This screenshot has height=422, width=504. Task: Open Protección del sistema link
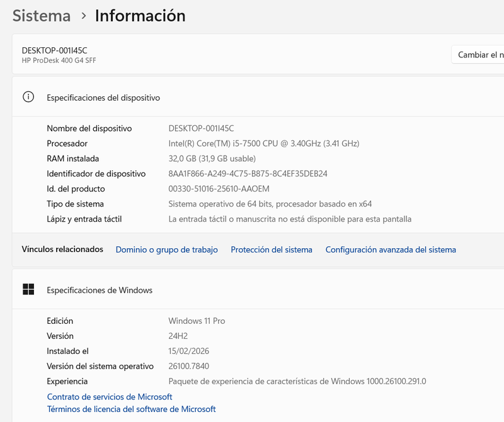click(x=272, y=249)
